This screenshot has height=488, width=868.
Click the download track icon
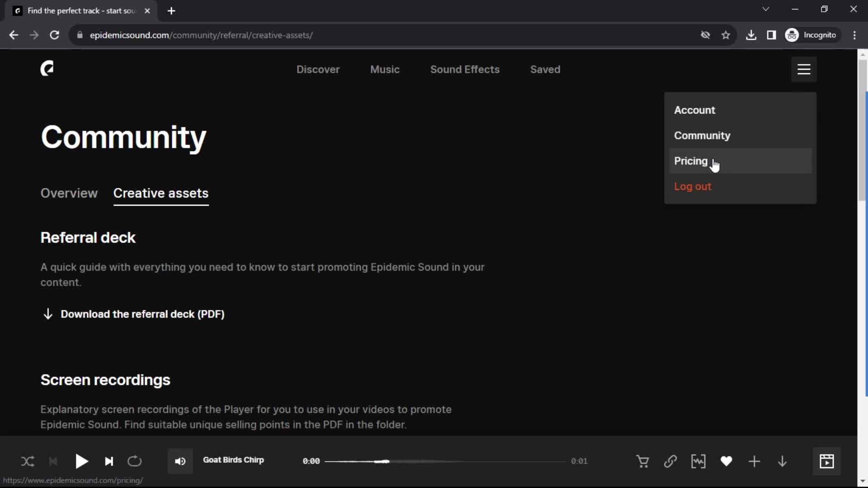(x=782, y=460)
